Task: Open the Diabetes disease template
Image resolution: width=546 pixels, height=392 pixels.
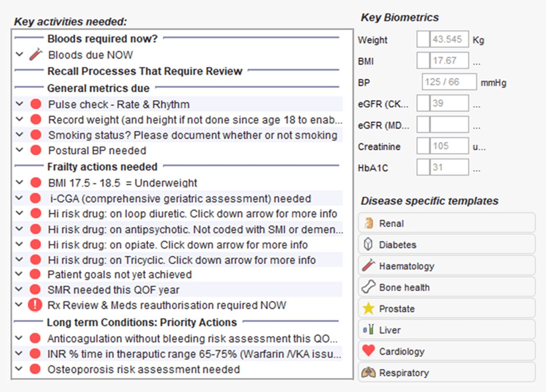Action: [x=446, y=245]
